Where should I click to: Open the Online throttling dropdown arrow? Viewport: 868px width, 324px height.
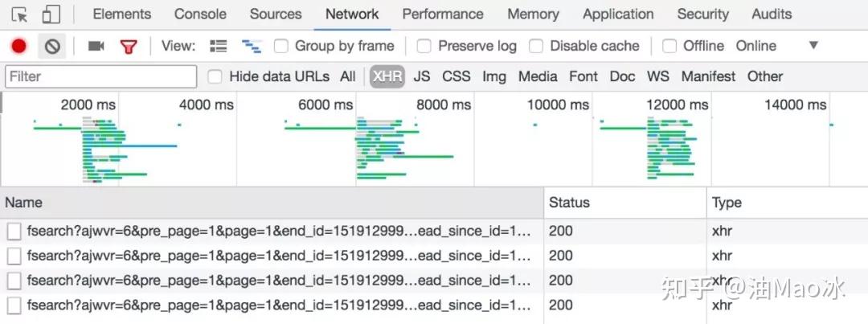[x=813, y=45]
